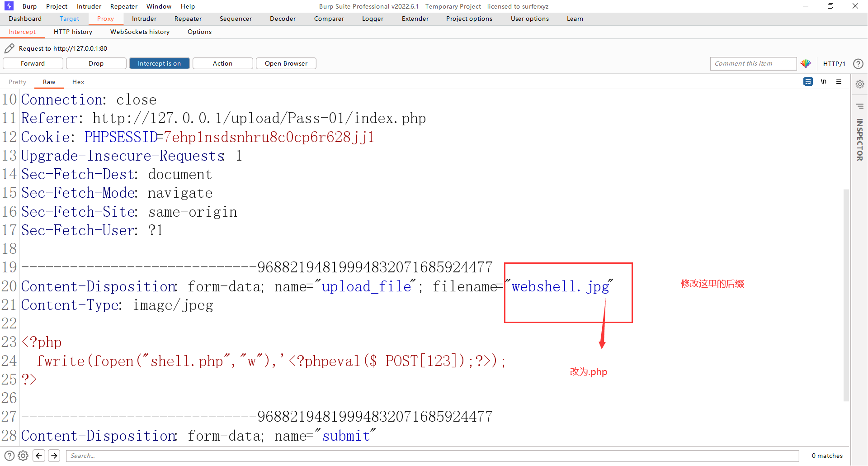Switch to the Intruder tool tab
Image resolution: width=868 pixels, height=466 pixels.
(144, 19)
